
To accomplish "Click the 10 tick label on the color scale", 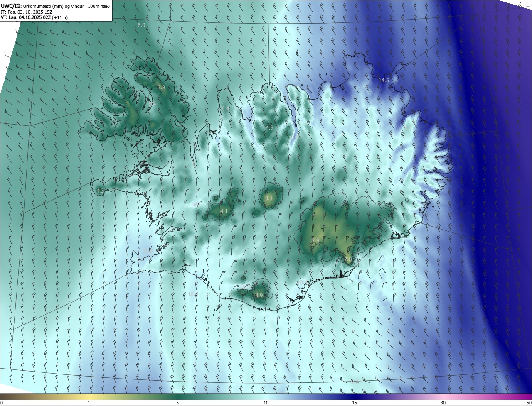I will pyautogui.click(x=266, y=403).
